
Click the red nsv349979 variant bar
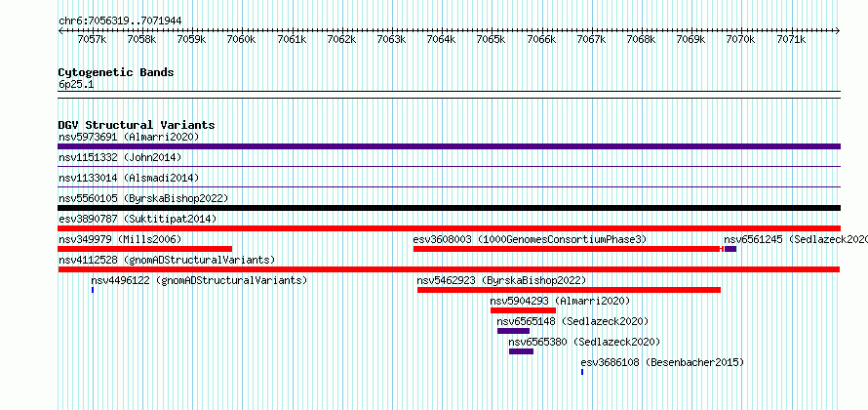145,249
